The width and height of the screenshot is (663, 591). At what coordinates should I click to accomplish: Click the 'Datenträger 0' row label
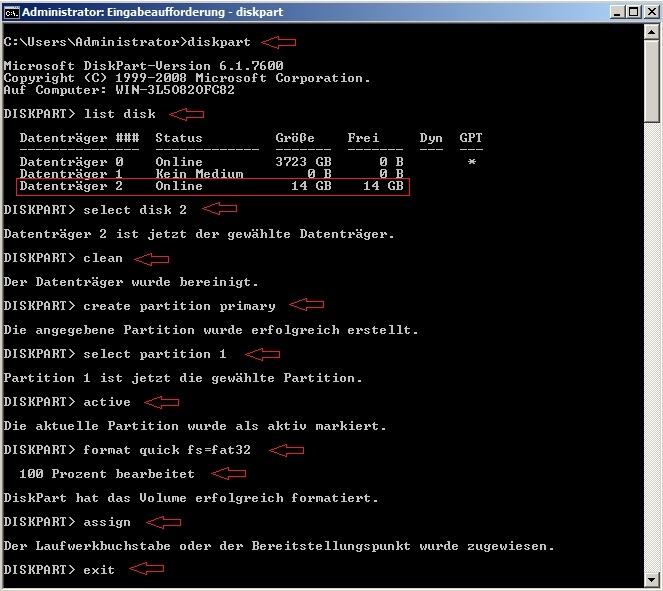click(71, 162)
